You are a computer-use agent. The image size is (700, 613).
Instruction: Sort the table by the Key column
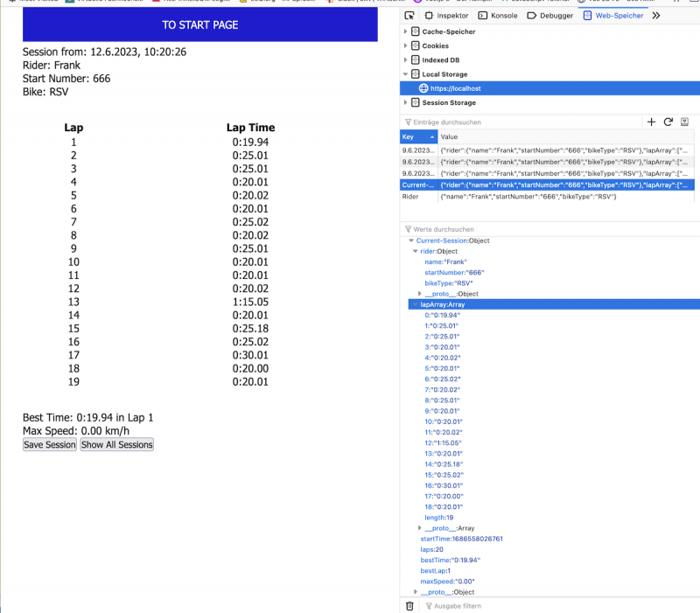click(x=418, y=137)
